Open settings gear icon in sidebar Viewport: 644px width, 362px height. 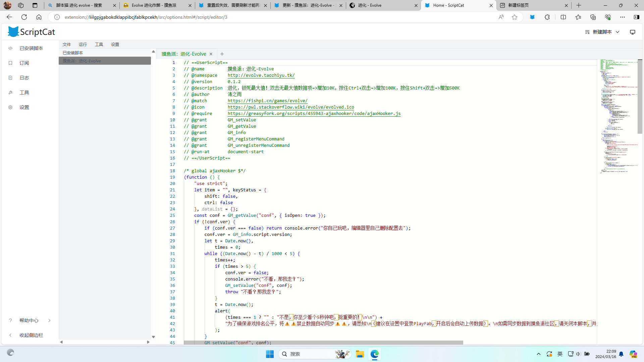[10, 107]
